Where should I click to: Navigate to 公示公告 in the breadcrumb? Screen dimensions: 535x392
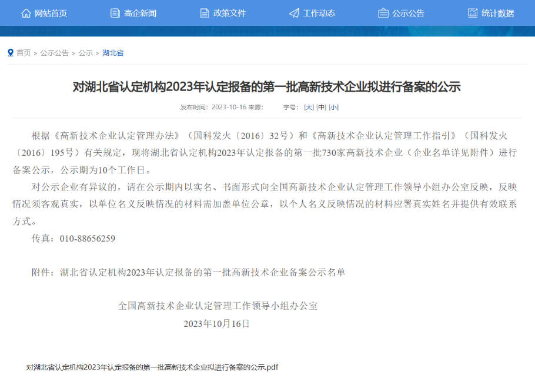[x=55, y=53]
